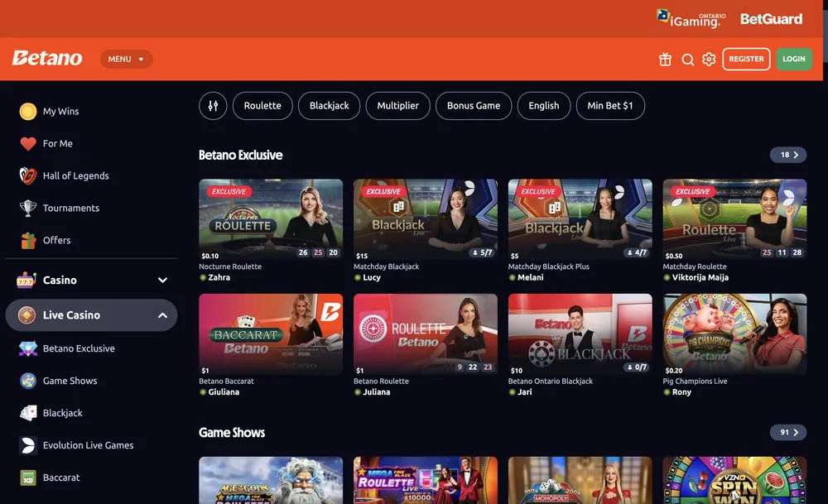Click the Betano Ontario Blackjack title text

tap(551, 381)
